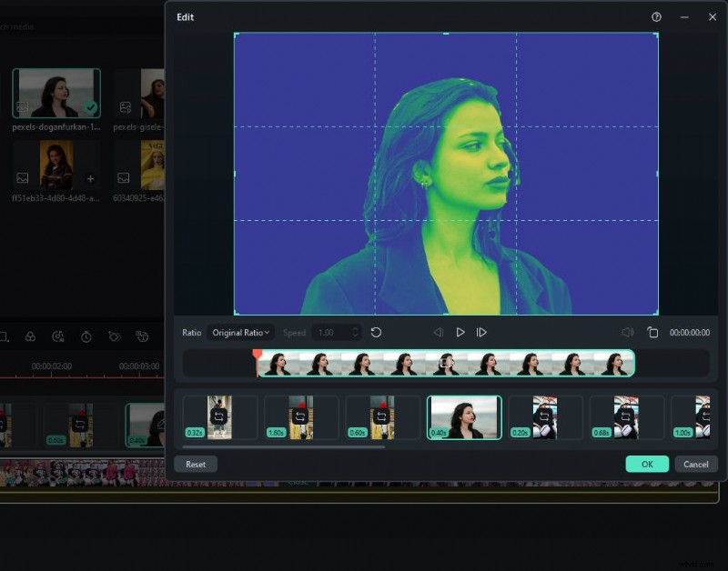728x571 pixels.
Task: Mute the preview volume speaker icon
Action: click(627, 333)
